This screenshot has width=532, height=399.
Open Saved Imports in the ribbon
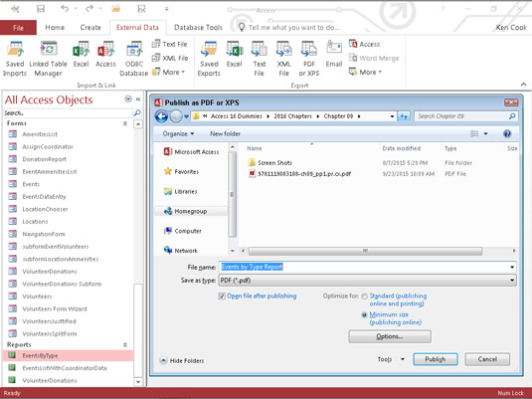tap(15, 59)
